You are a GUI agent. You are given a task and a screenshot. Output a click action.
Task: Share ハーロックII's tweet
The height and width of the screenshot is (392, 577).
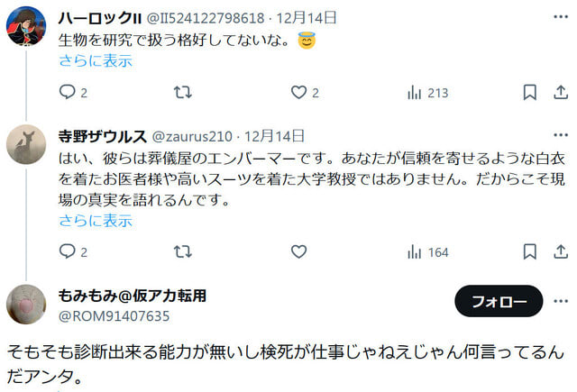[x=561, y=92]
